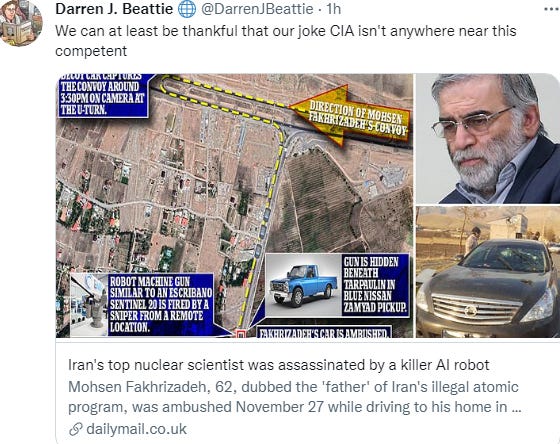The image size is (560, 444).
Task: Click the blue Nissan Zamyad pickup picture
Action: click(x=304, y=285)
